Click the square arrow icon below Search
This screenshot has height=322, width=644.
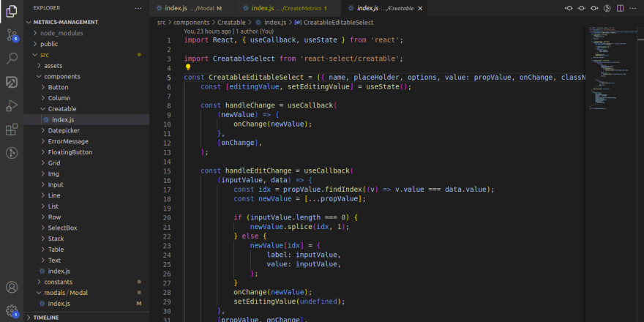12,82
